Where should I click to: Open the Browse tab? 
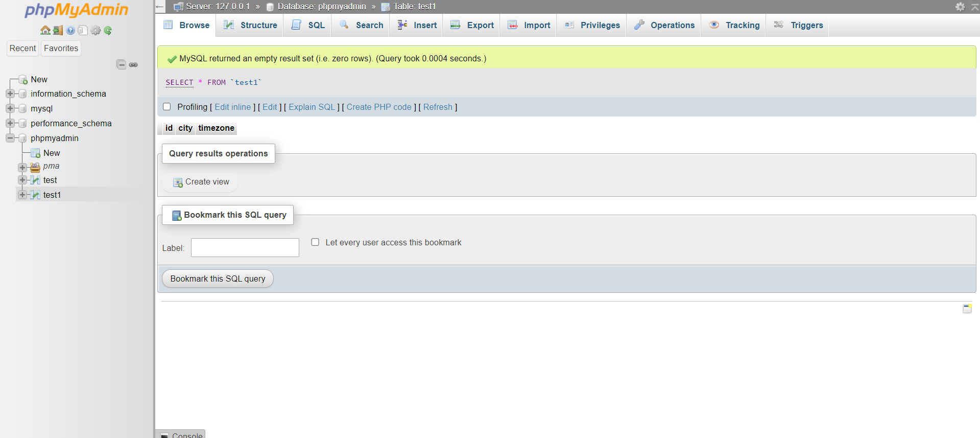[186, 25]
